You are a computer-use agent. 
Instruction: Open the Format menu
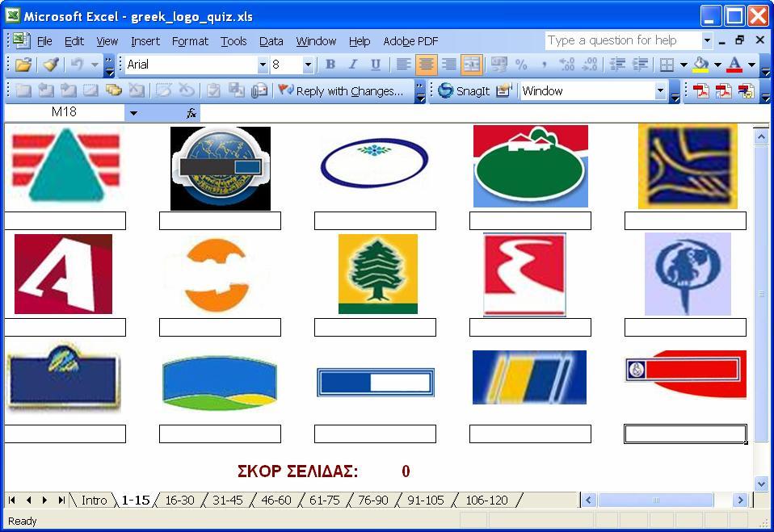[x=190, y=41]
